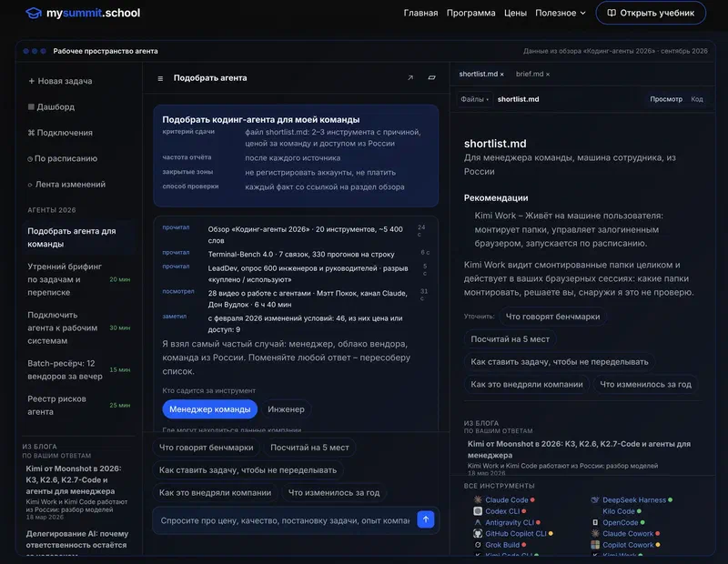Image resolution: width=728 pixels, height=564 pixels.
Task: Click the Claude Cowork starburst icon
Action: (x=595, y=533)
